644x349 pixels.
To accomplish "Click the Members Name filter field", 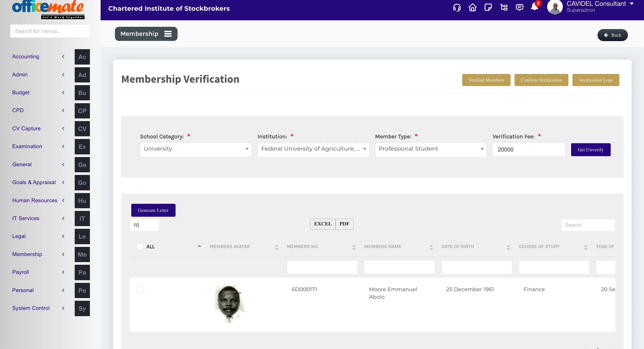I will [400, 267].
